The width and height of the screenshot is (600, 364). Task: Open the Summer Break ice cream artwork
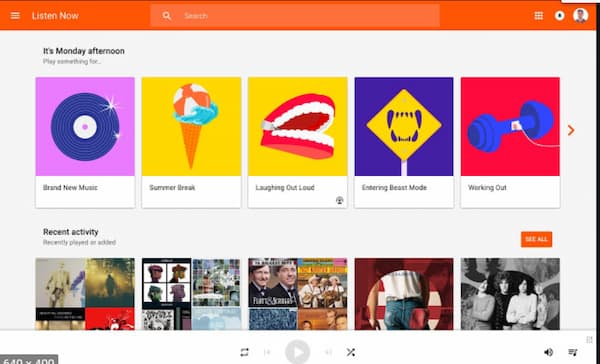pos(191,127)
